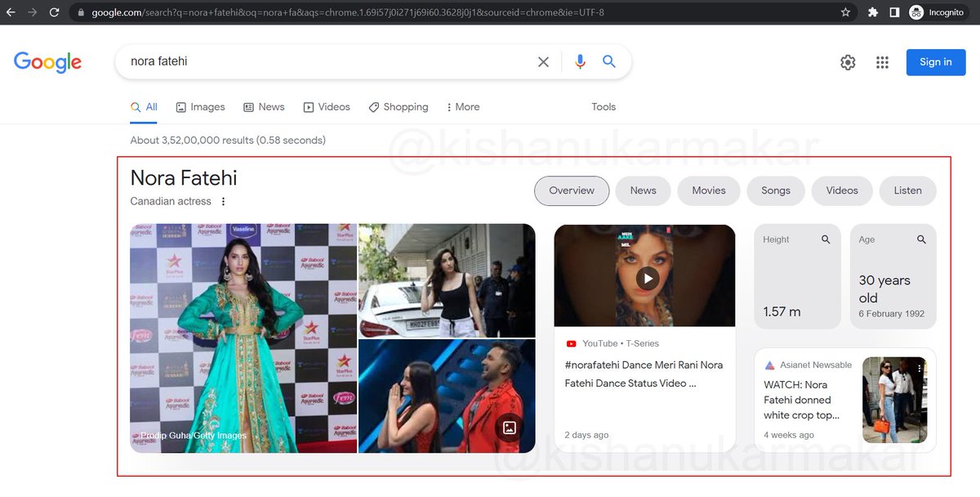980x497 pixels.
Task: Expand the More search options
Action: pyautogui.click(x=463, y=107)
